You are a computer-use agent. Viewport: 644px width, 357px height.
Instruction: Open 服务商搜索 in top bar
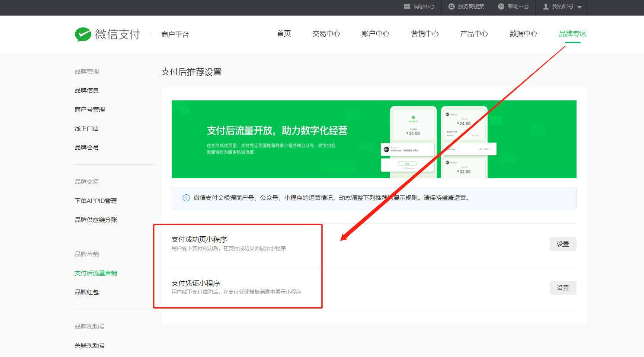point(471,6)
